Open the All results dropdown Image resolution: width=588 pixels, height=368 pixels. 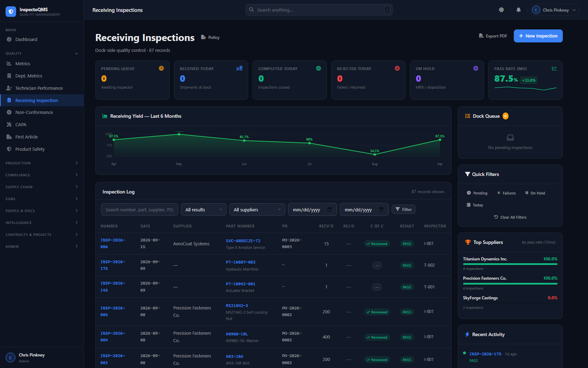[x=204, y=210]
